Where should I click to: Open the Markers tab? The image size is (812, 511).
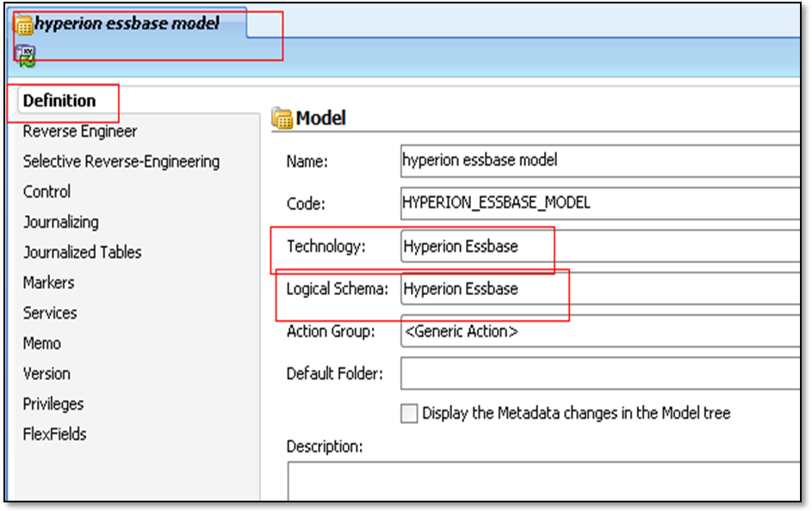point(49,282)
